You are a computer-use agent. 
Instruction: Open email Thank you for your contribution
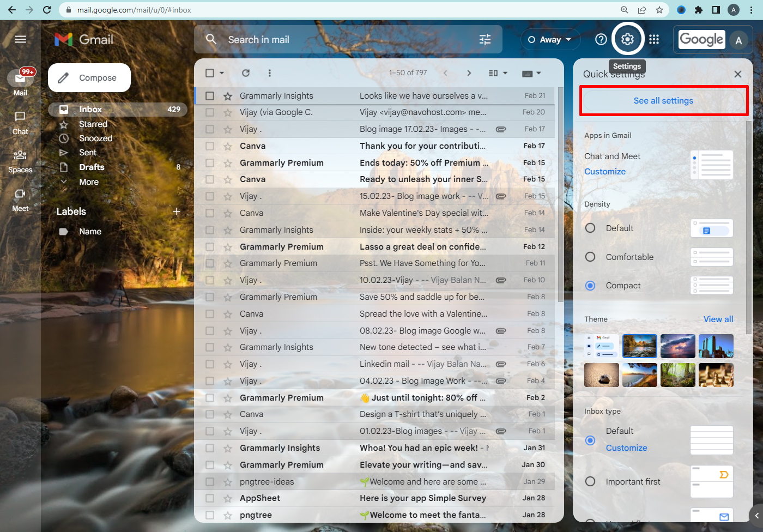(422, 146)
